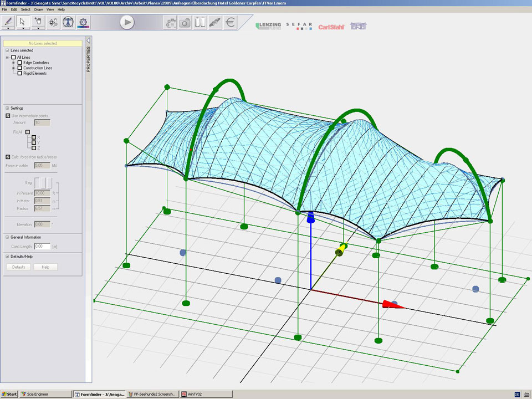Open the View menu
The image size is (532, 399).
click(x=50, y=9)
